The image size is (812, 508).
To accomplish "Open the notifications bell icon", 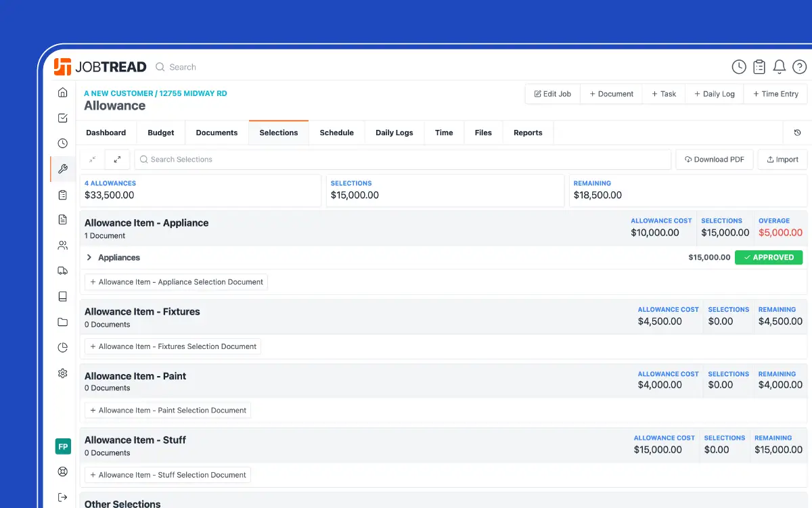I will click(779, 66).
